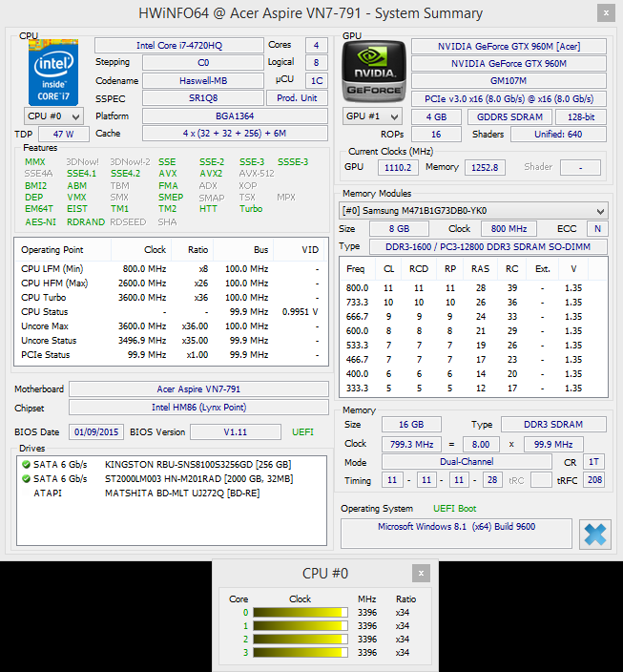Select the MATSHITA BD-MLT UJ272Q drive
This screenshot has height=672, width=623.
click(172, 493)
